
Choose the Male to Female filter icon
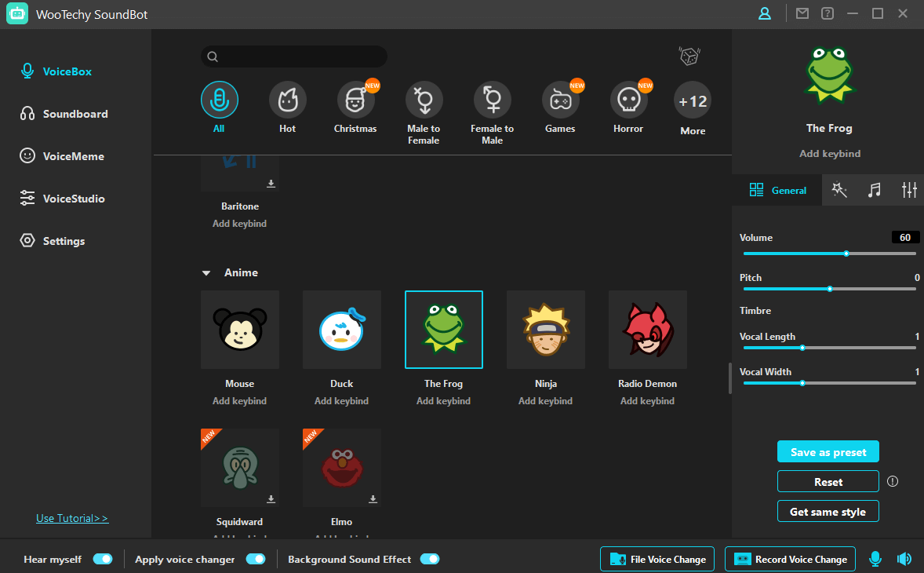tap(424, 100)
